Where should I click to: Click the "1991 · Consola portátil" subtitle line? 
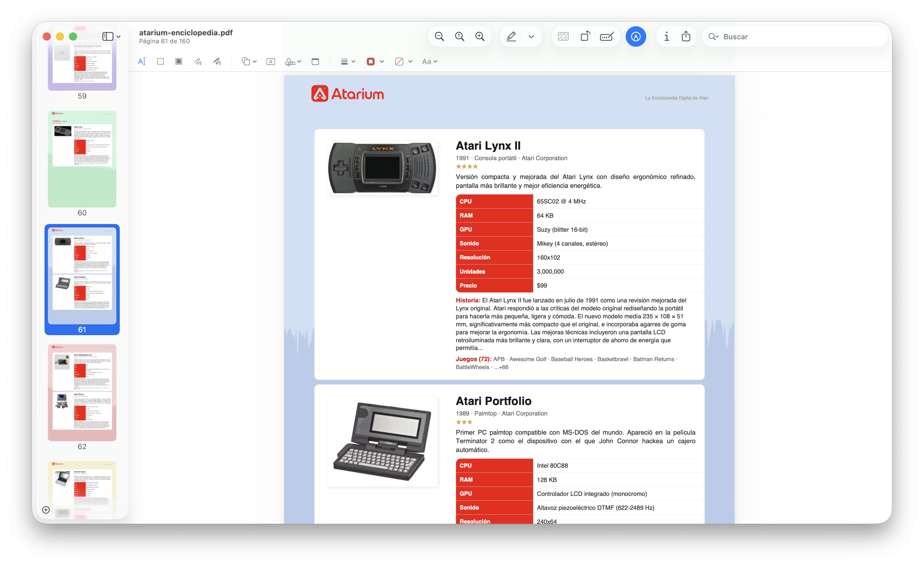(x=512, y=158)
